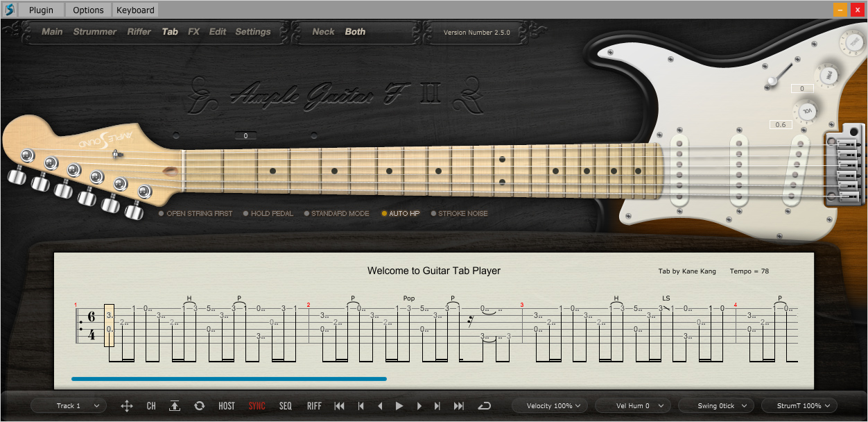
Task: Click red bar number 3 marker
Action: tap(522, 305)
